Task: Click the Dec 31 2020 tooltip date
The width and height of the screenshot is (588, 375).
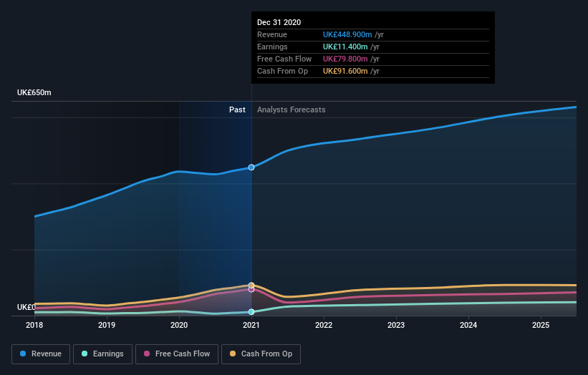Action: coord(279,22)
